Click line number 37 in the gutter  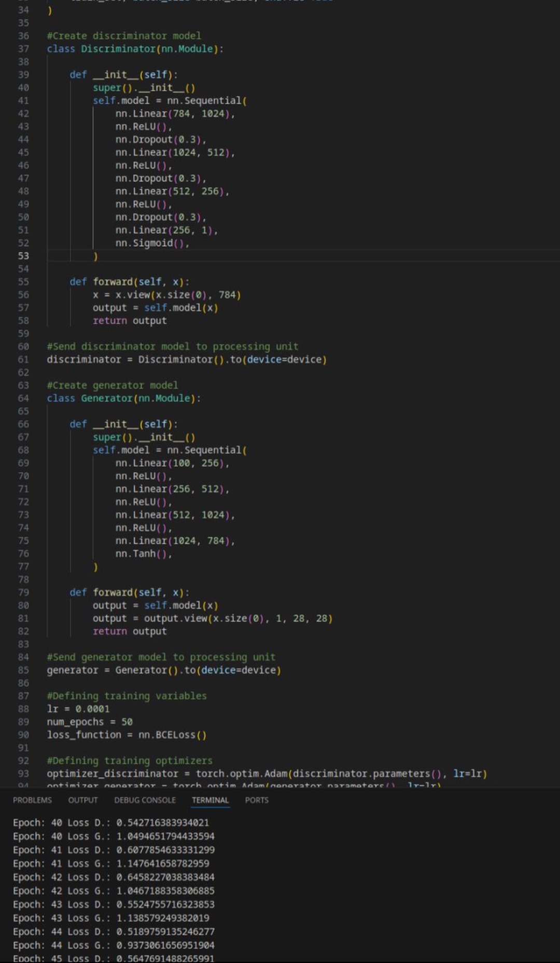coord(23,49)
